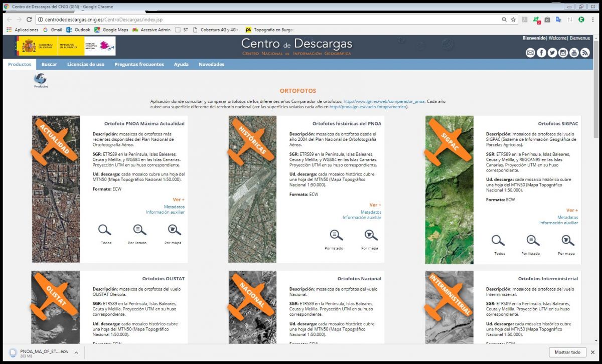This screenshot has width=602, height=364.
Task: Open the Cobertura 4G y 4G+ bookmark
Action: (x=216, y=30)
